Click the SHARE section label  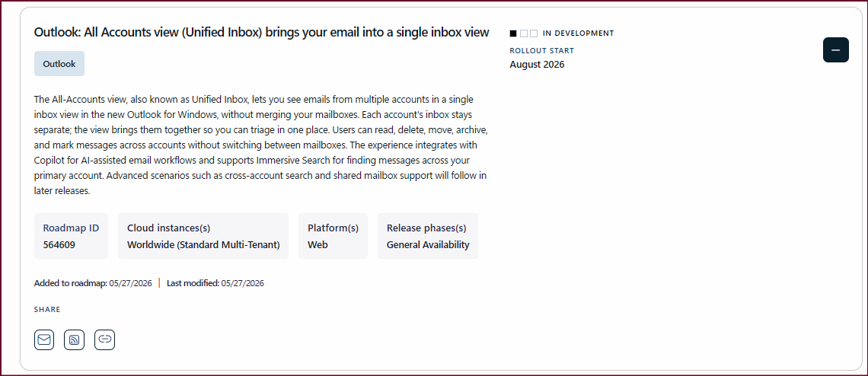coord(47,310)
